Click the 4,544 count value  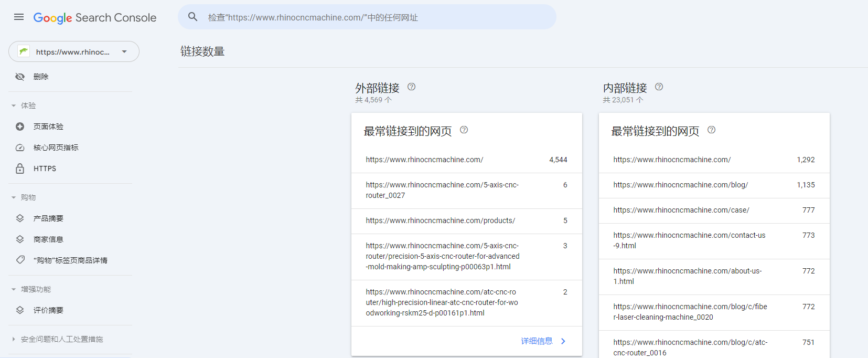click(x=558, y=160)
